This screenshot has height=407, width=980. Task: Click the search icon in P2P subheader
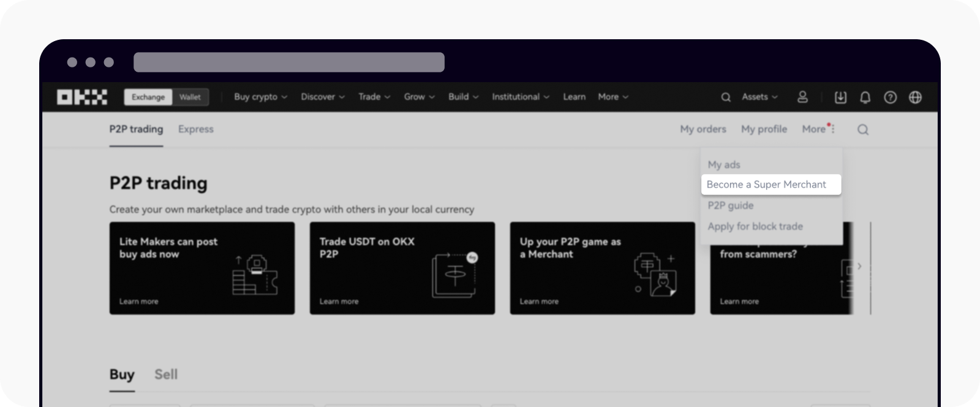pos(862,129)
